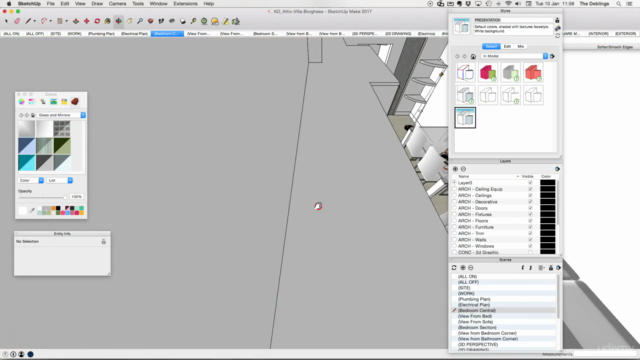Update style with changes
This screenshot has height=360, width=640.
[558, 36]
